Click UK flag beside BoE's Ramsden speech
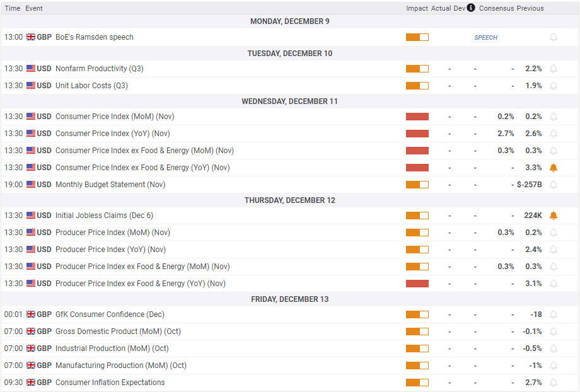The height and width of the screenshot is (392, 580). 30,37
